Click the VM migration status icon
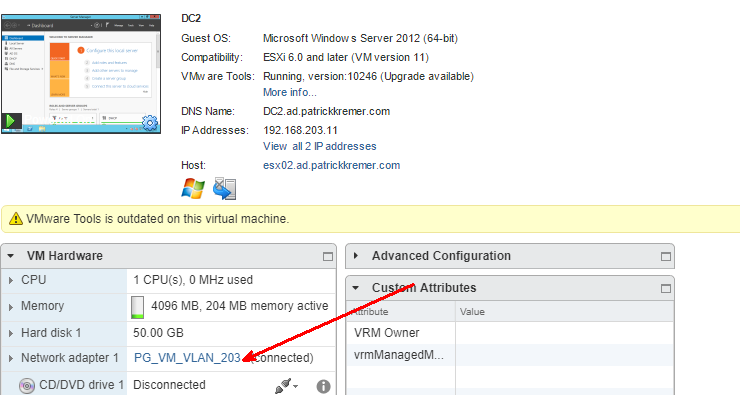740x395 pixels. click(x=225, y=189)
